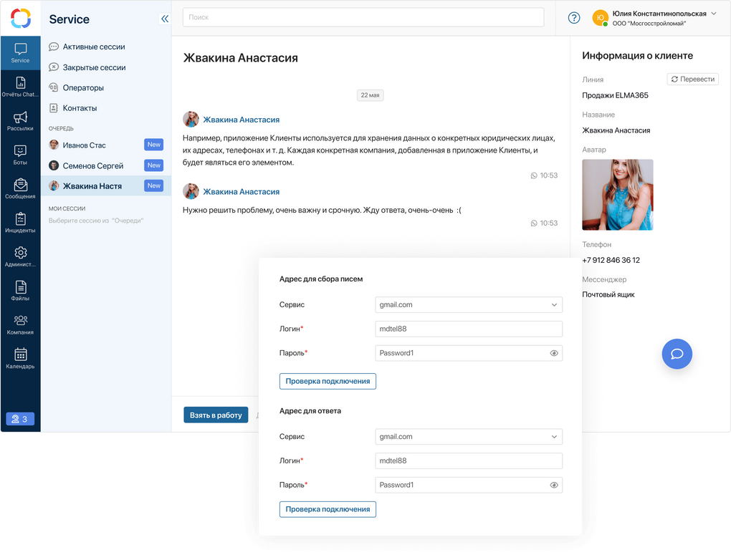This screenshot has height=560, width=731.
Task: Open the floating blue chat bubble button
Action: point(677,354)
